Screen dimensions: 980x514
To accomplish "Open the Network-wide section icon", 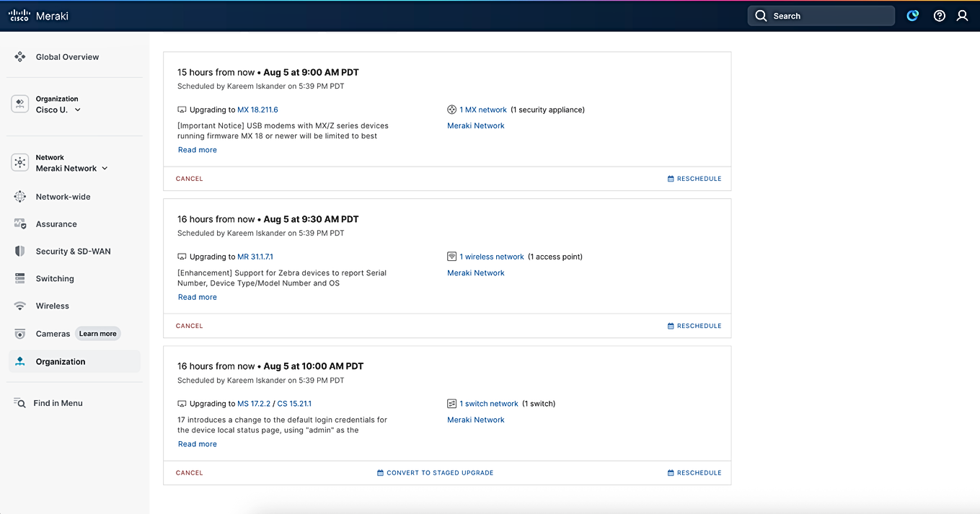I will [19, 196].
